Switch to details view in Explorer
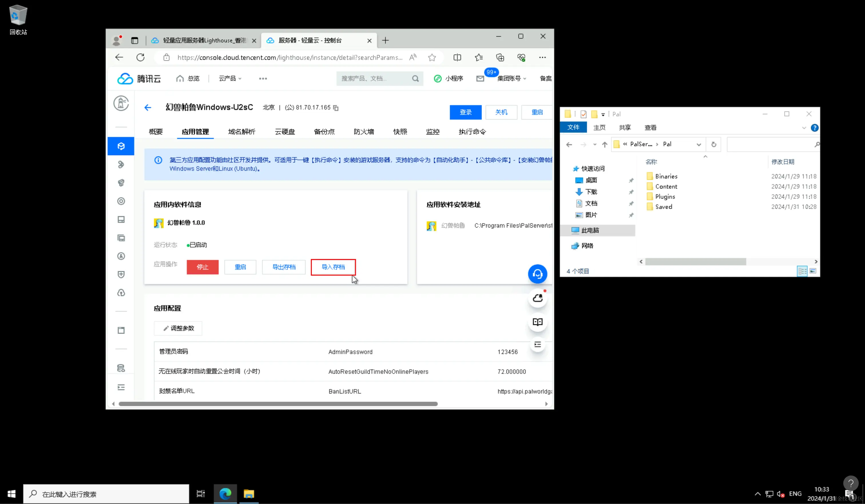The image size is (865, 504). 802,271
